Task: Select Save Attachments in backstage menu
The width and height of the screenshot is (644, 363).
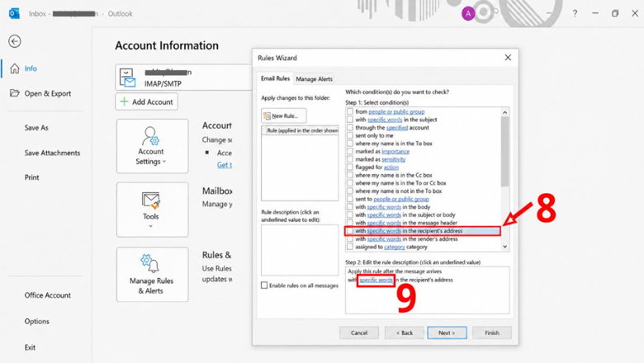Action: point(52,153)
